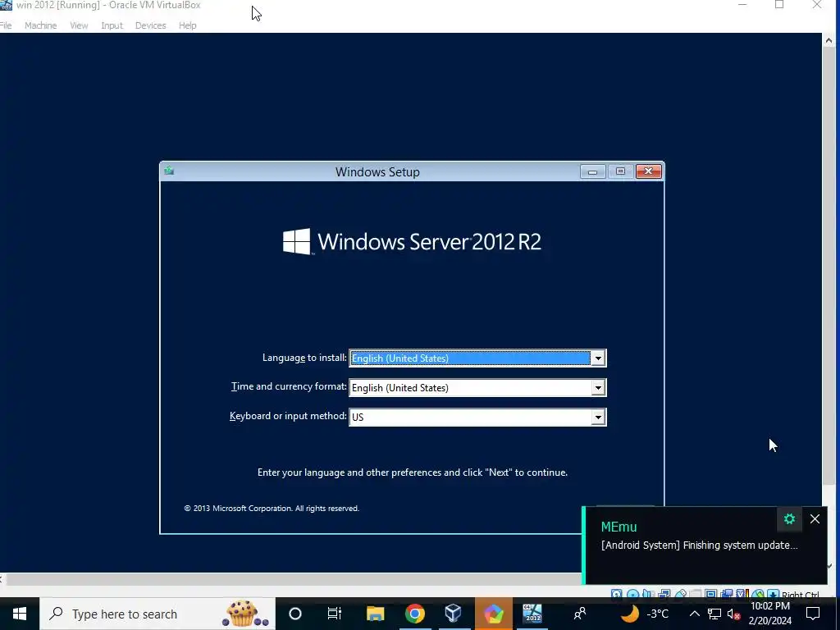Open the clock showing 10:02 PM
The height and width of the screenshot is (630, 840).
(x=769, y=614)
